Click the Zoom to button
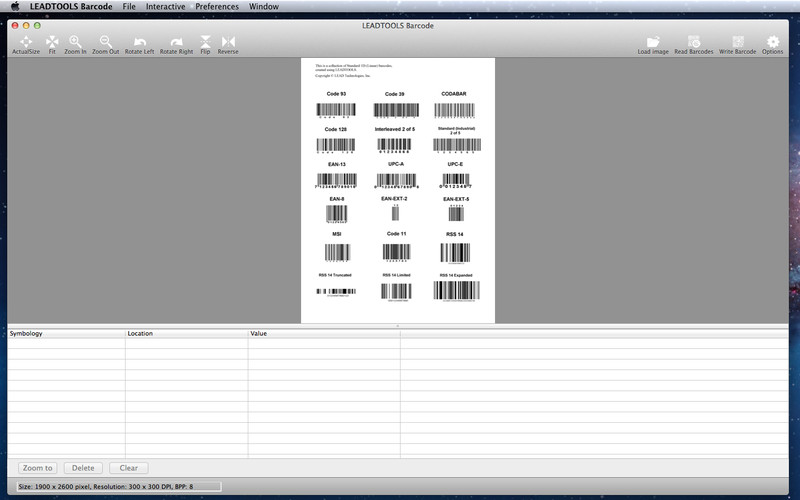This screenshot has height=500, width=800. (x=38, y=468)
